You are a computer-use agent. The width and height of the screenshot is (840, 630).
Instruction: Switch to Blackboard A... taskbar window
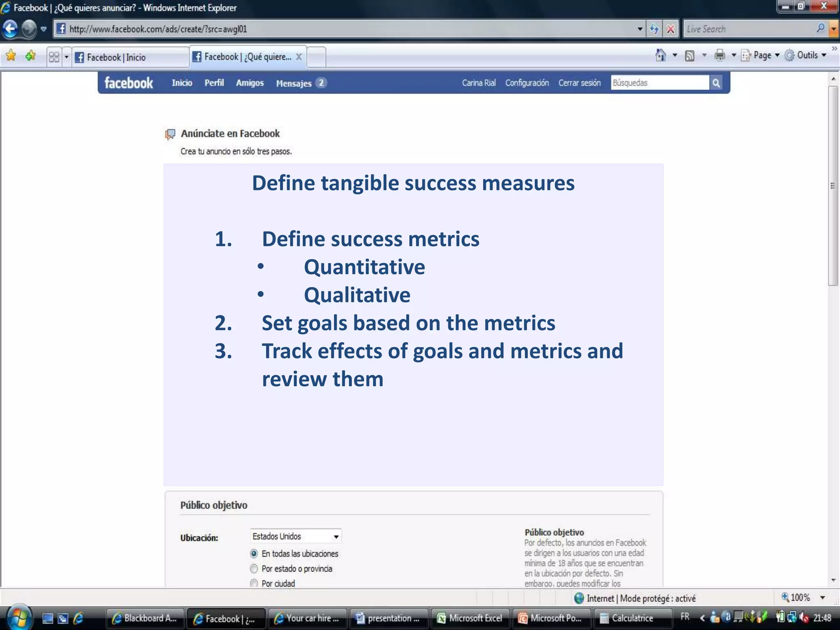145,618
